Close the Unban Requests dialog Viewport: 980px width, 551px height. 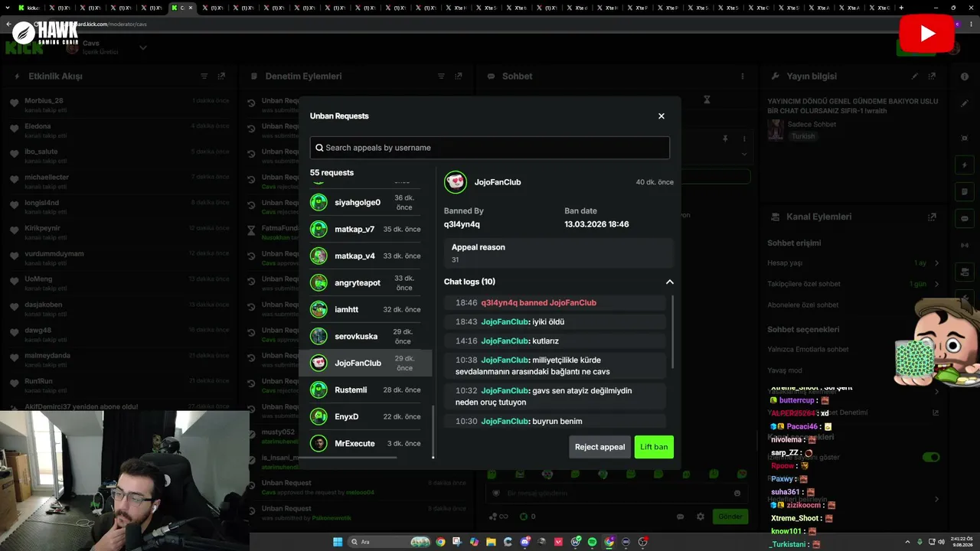661,116
